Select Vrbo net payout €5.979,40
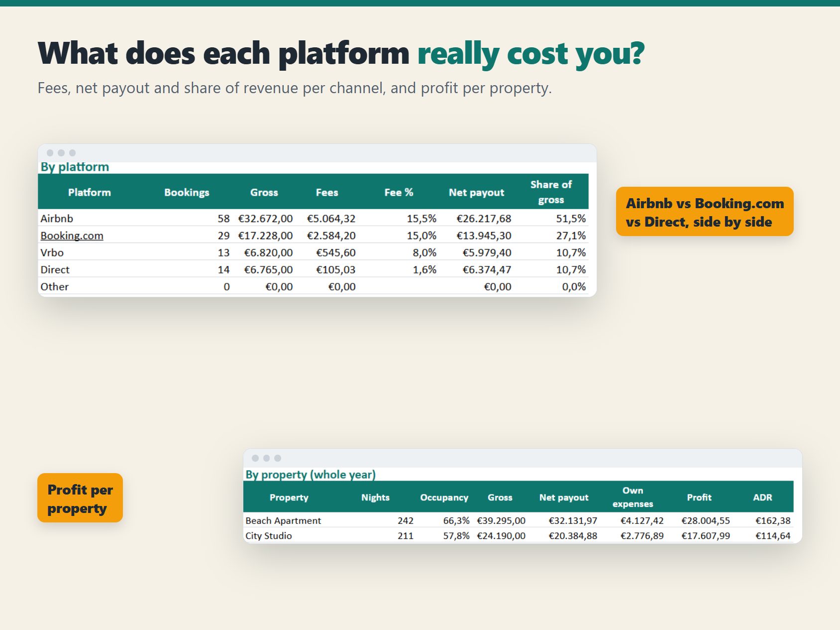The width and height of the screenshot is (840, 630). (487, 252)
